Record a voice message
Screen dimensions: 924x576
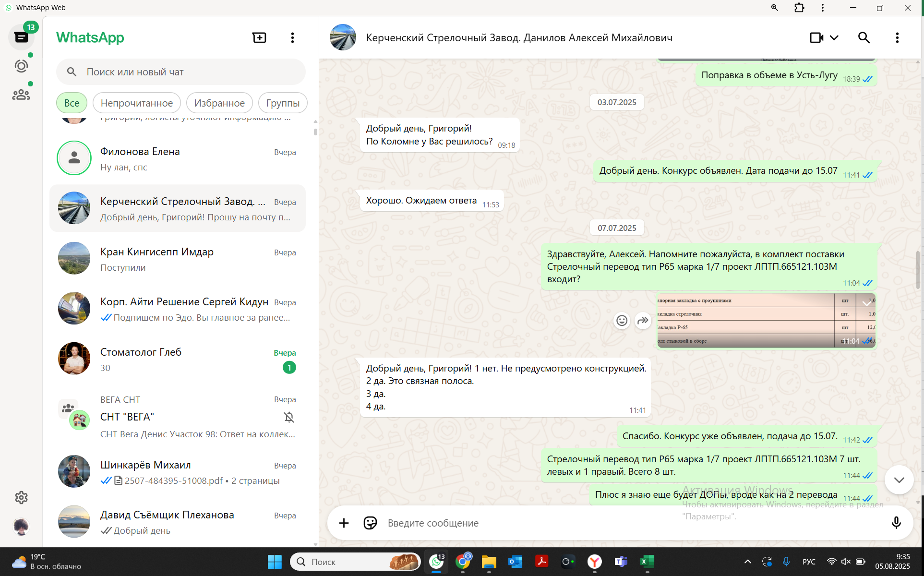896,523
